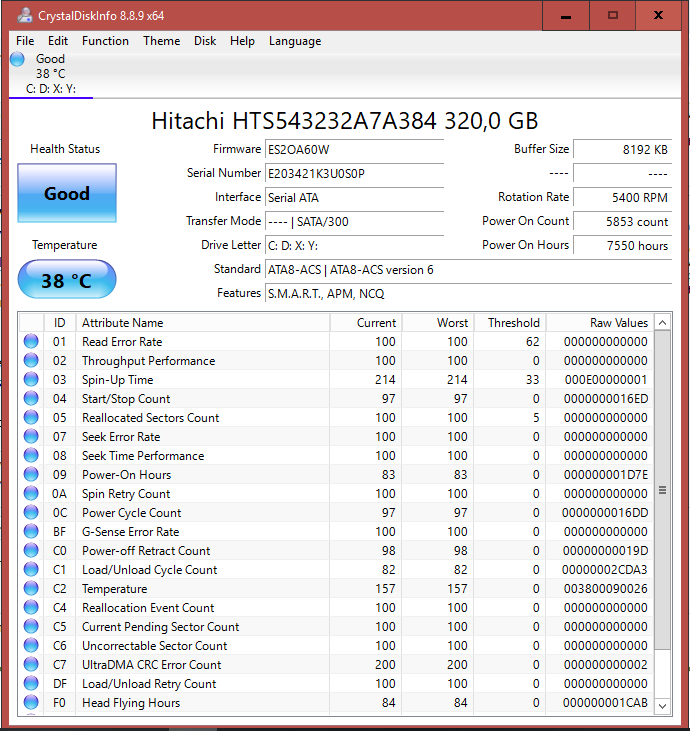Click the CrystalDiskInfo app icon in title bar
The image size is (690, 731).
(25, 15)
